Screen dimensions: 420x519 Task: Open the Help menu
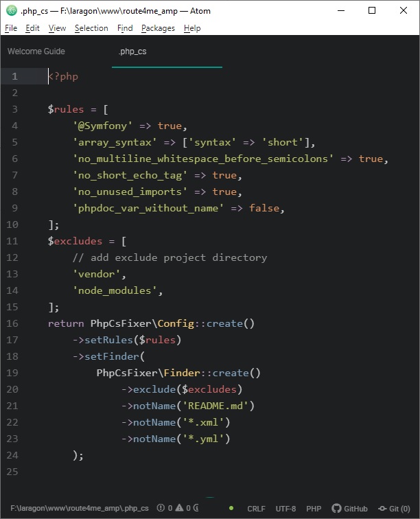[x=192, y=28]
